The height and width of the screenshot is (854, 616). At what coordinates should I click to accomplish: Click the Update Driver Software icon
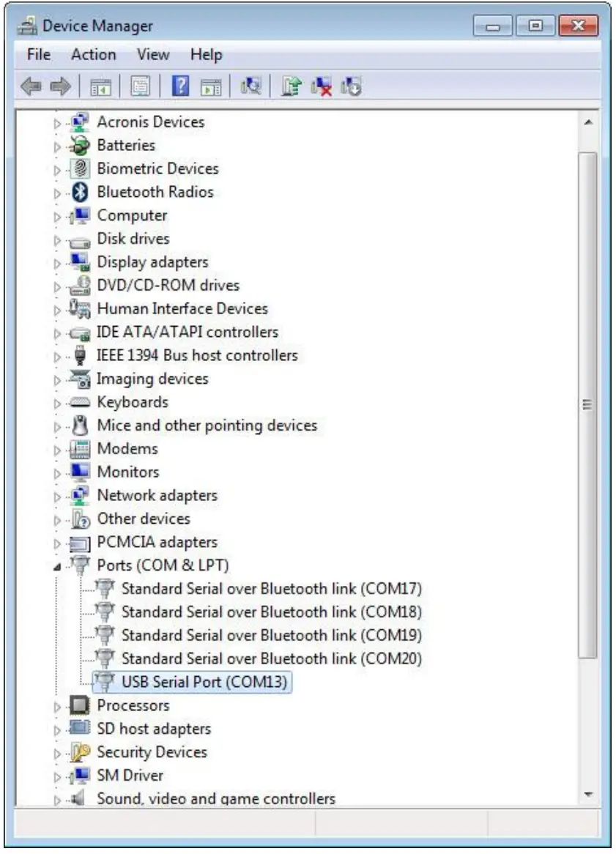[291, 87]
